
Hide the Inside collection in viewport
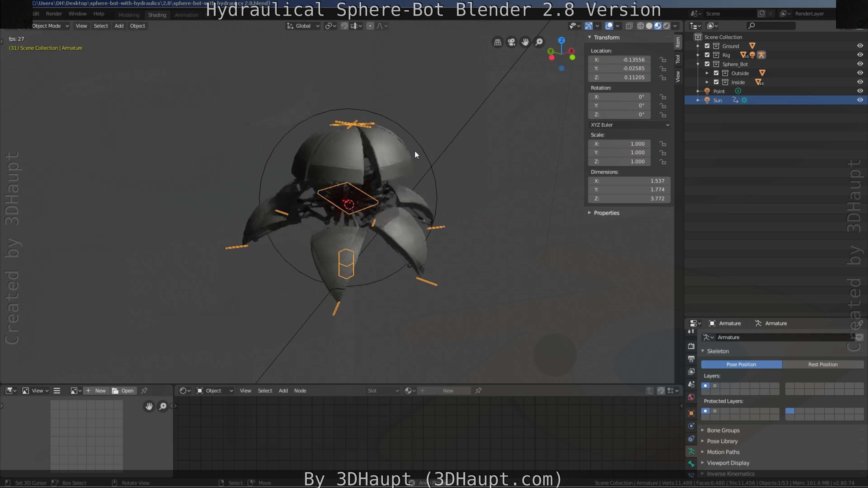(860, 82)
